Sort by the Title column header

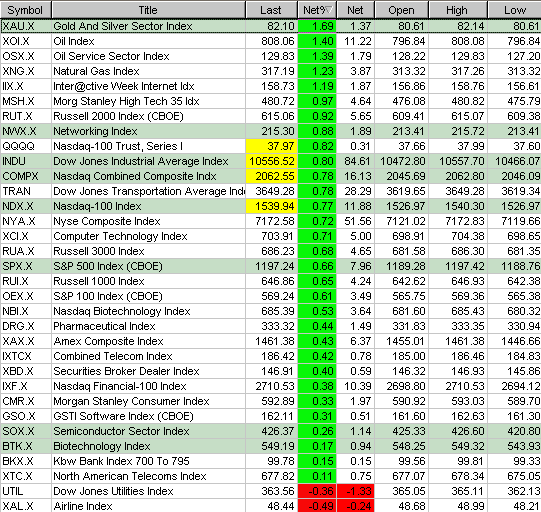tap(148, 10)
